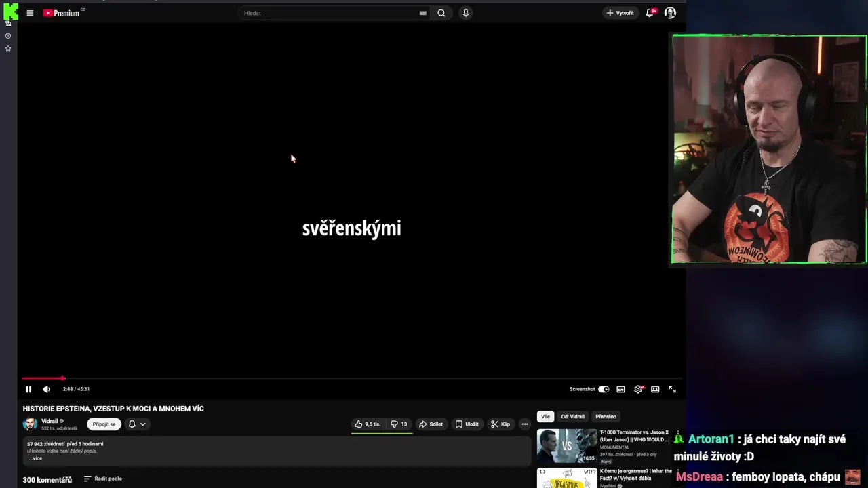868x488 pixels.
Task: Open the player settings gear
Action: [x=638, y=389]
